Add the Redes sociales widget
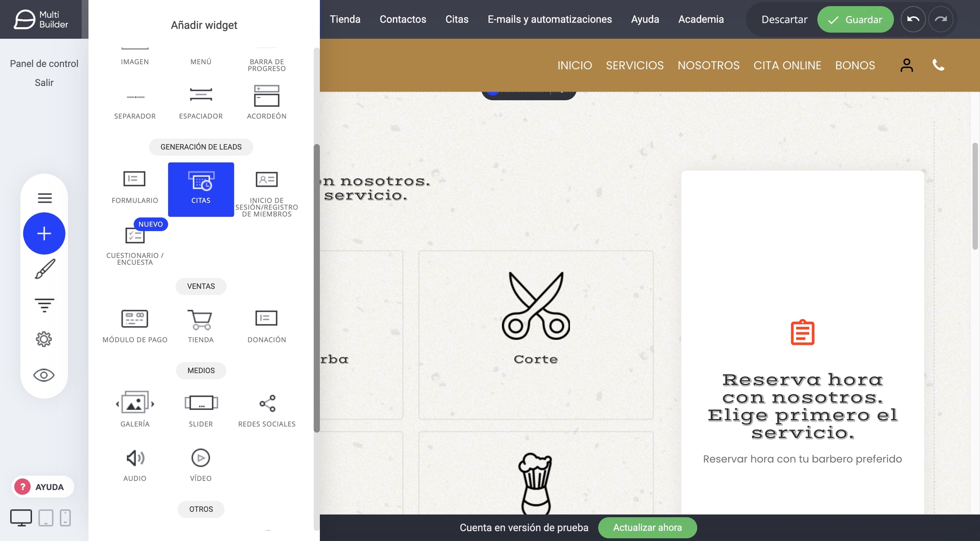Viewport: 980px width, 541px height. 267,409
